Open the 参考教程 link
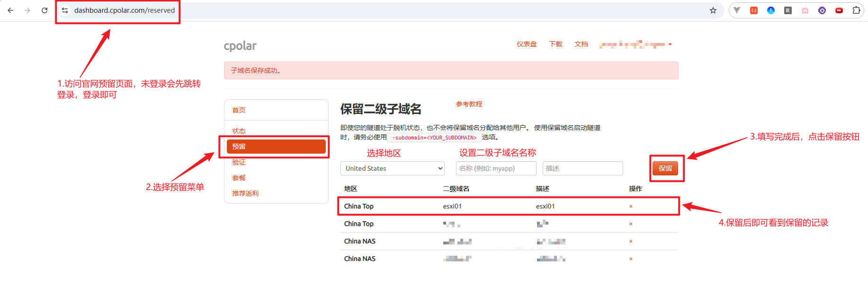 469,104
